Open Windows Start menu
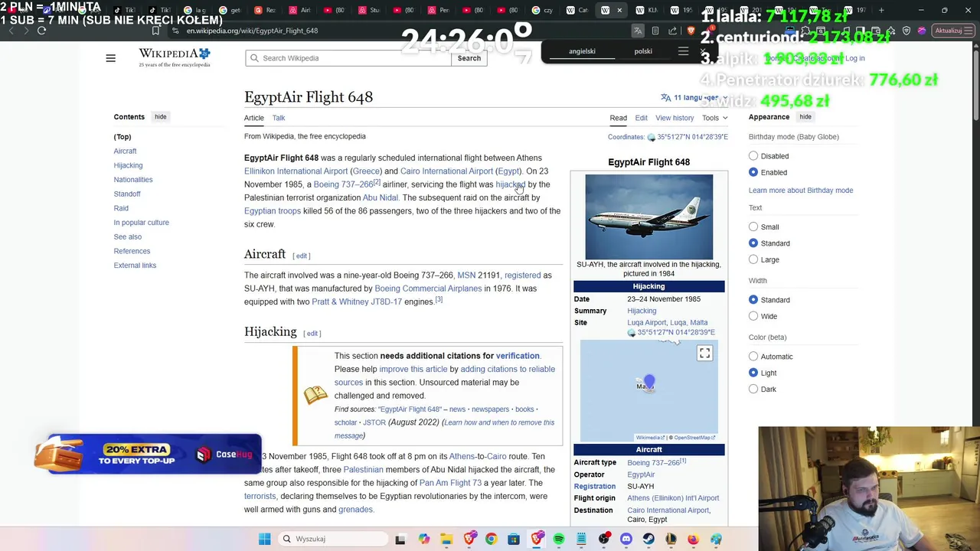Viewport: 980px width, 551px height. (264, 539)
